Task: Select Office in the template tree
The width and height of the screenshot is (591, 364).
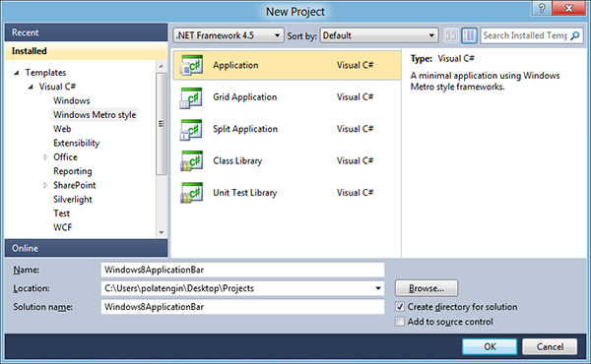Action: coord(65,157)
